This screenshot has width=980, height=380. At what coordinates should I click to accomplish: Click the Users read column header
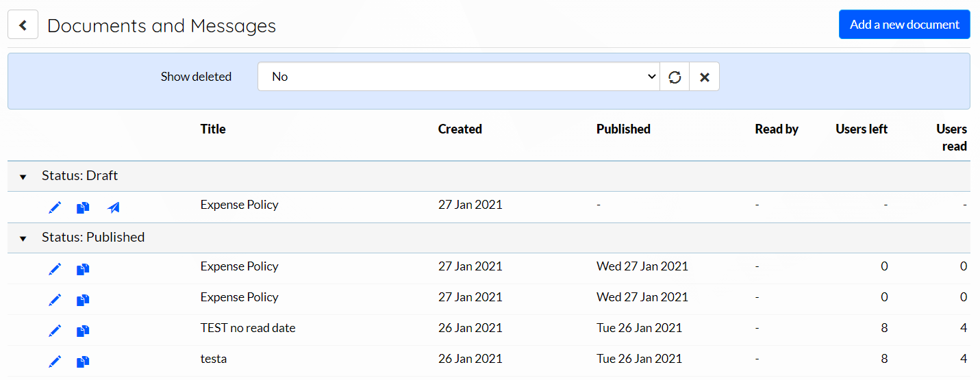pyautogui.click(x=952, y=138)
